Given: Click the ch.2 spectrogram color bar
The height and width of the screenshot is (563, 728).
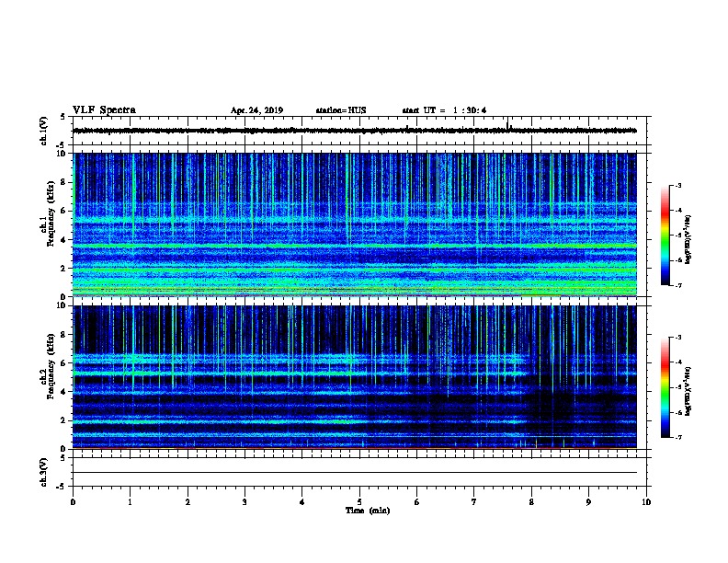Looking at the screenshot, I should pos(665,387).
